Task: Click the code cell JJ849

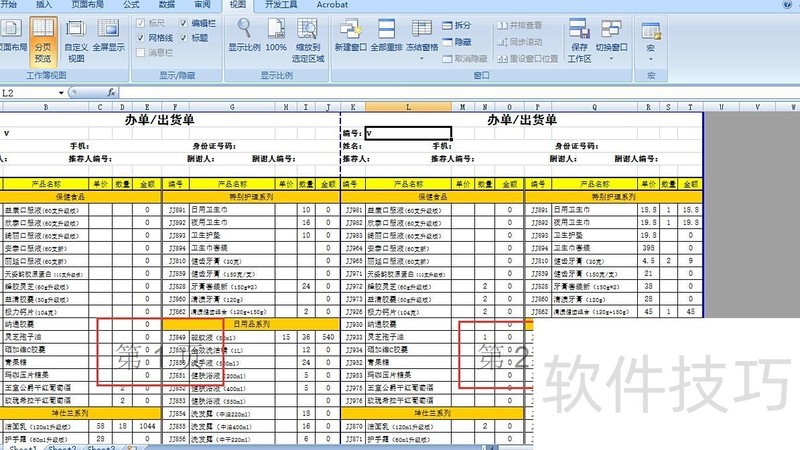Action: point(177,337)
